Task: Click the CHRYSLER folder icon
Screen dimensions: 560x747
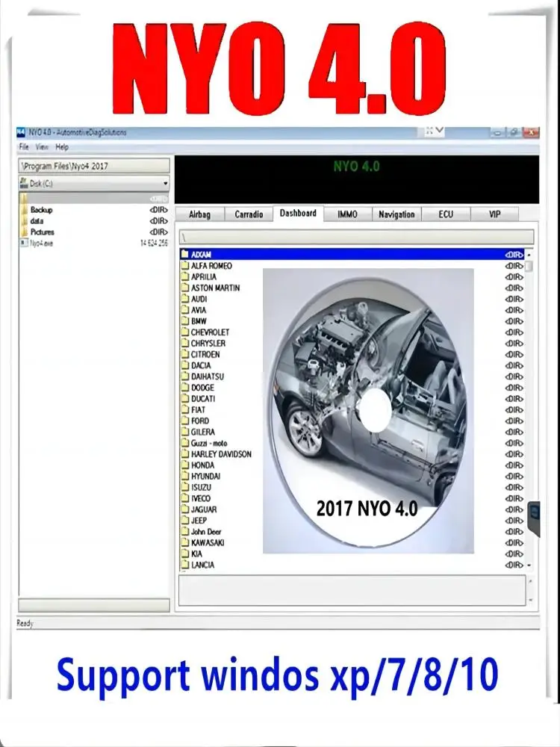Action: tap(185, 343)
